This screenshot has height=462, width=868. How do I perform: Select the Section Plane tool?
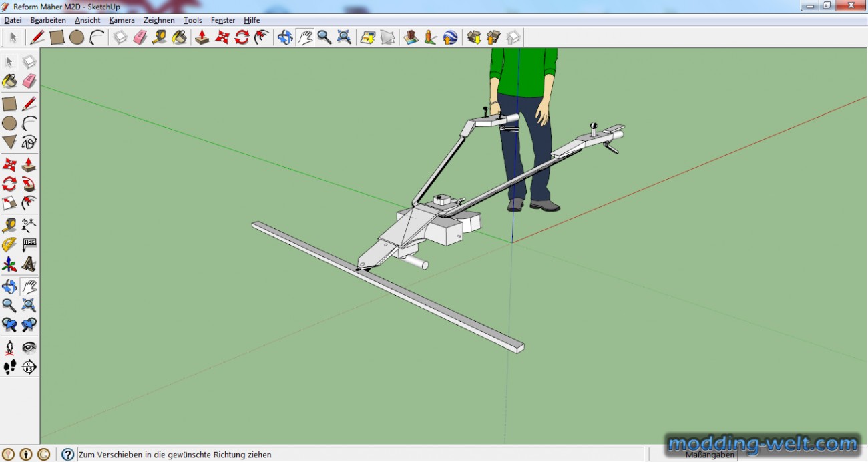tap(29, 367)
